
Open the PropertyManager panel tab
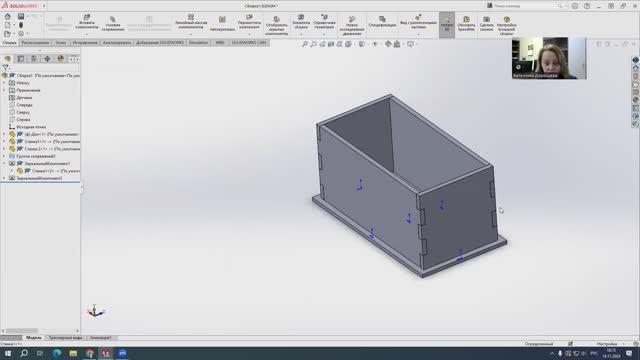coord(20,59)
